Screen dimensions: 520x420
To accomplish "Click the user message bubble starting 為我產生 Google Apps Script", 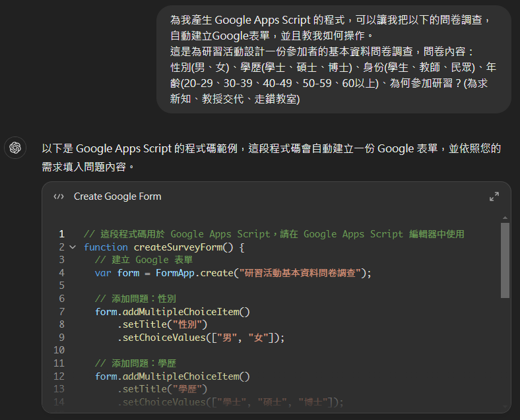I will coord(334,59).
